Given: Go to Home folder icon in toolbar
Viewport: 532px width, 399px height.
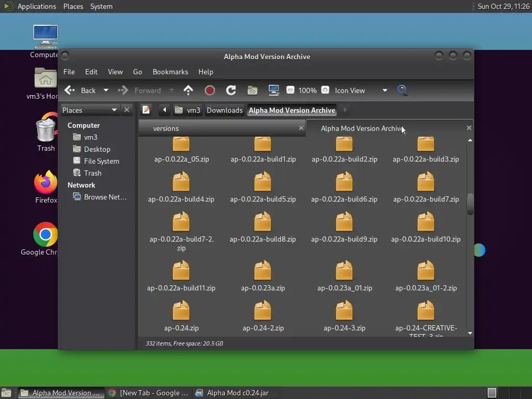Looking at the screenshot, I should point(252,90).
